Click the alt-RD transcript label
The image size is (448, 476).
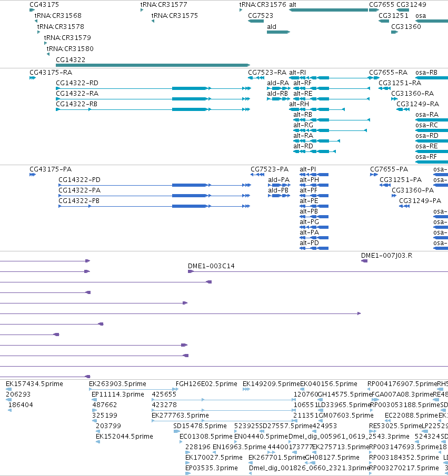coord(303,146)
